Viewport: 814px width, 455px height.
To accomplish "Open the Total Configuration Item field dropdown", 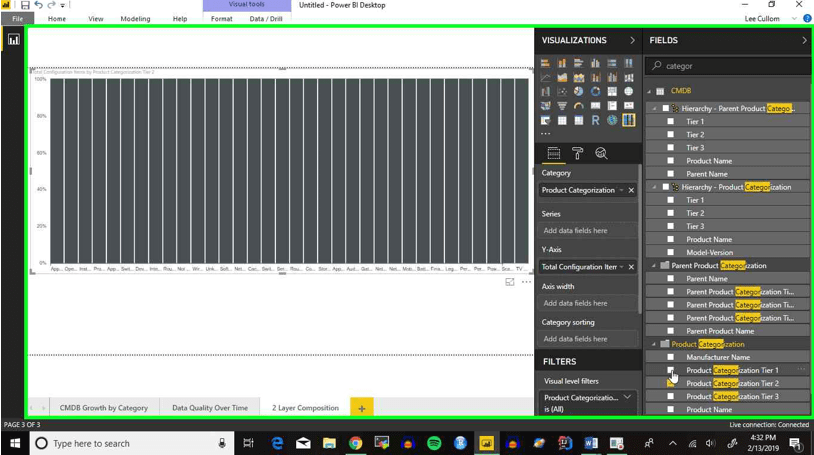I will click(x=621, y=267).
